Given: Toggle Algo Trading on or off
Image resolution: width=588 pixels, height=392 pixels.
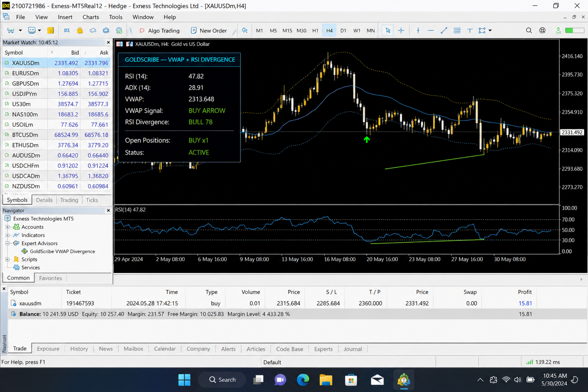Looking at the screenshot, I should click(160, 31).
